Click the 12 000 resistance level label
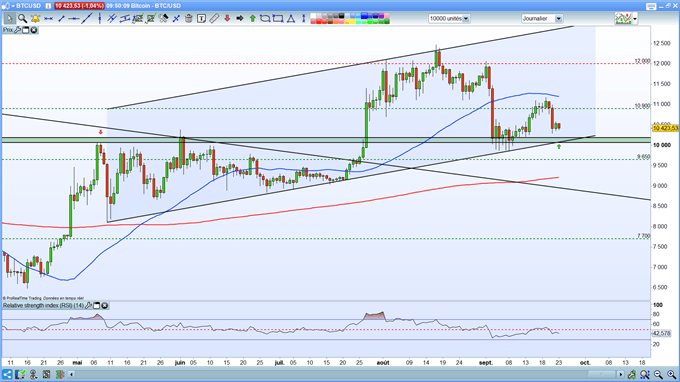This screenshot has width=680, height=382. pyautogui.click(x=642, y=61)
